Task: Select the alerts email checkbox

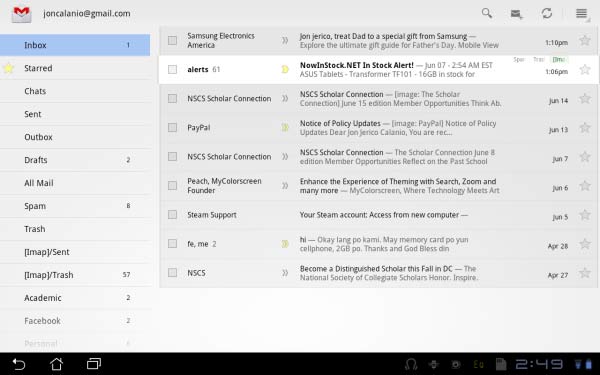Action: (x=173, y=69)
